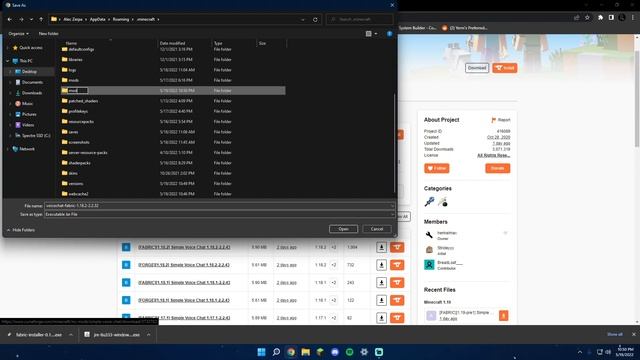Open the view options dropdown
640x360 pixels.
(376, 33)
